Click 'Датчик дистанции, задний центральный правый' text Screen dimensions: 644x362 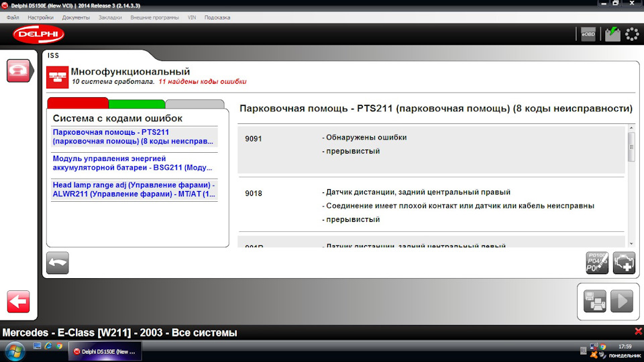click(418, 192)
